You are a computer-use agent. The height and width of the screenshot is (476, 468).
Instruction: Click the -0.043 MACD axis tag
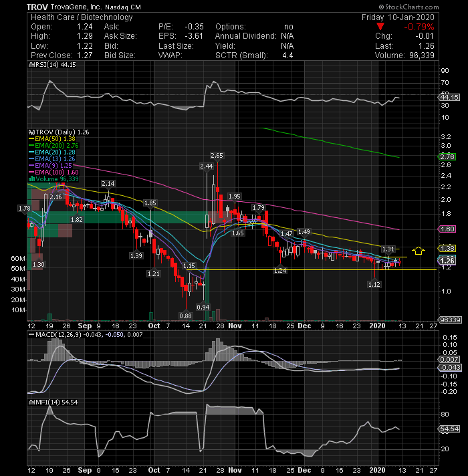pos(449,368)
